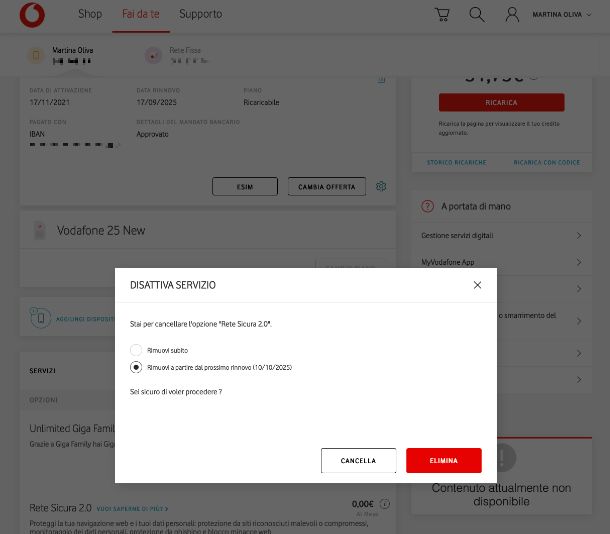Close the Disattiva Servizio dialog

(477, 285)
